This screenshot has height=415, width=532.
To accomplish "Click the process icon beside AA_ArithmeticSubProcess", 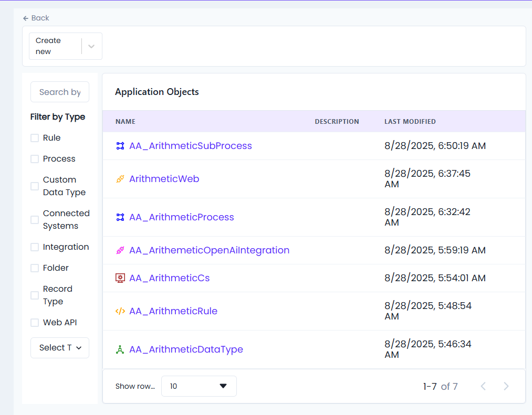I will 120,146.
